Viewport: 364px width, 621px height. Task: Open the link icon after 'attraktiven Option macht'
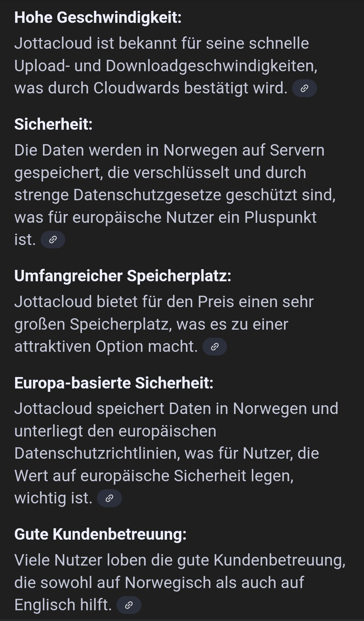point(215,347)
